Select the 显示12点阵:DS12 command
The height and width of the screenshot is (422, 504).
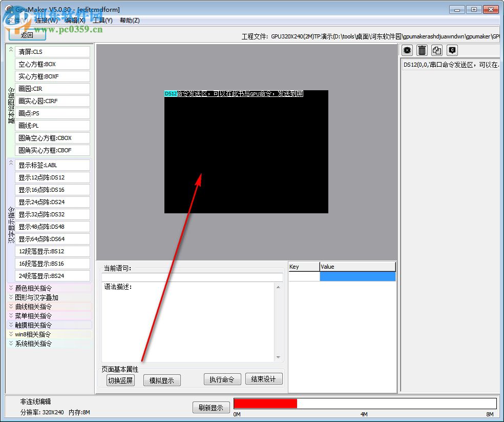[52, 177]
